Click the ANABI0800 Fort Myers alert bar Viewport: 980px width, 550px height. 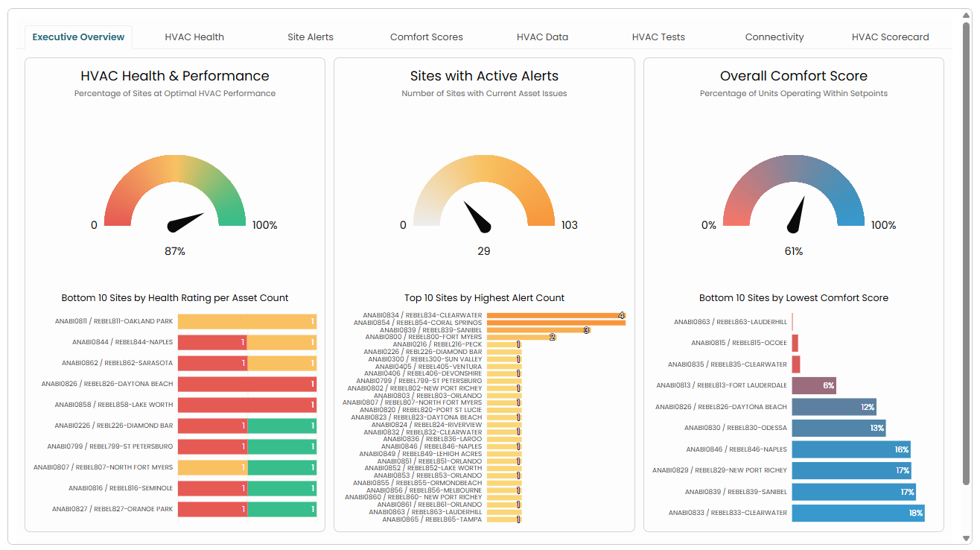(521, 337)
